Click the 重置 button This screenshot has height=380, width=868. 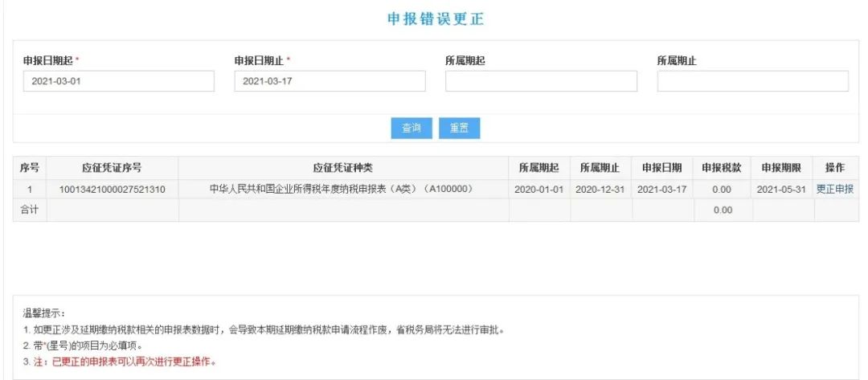[460, 129]
